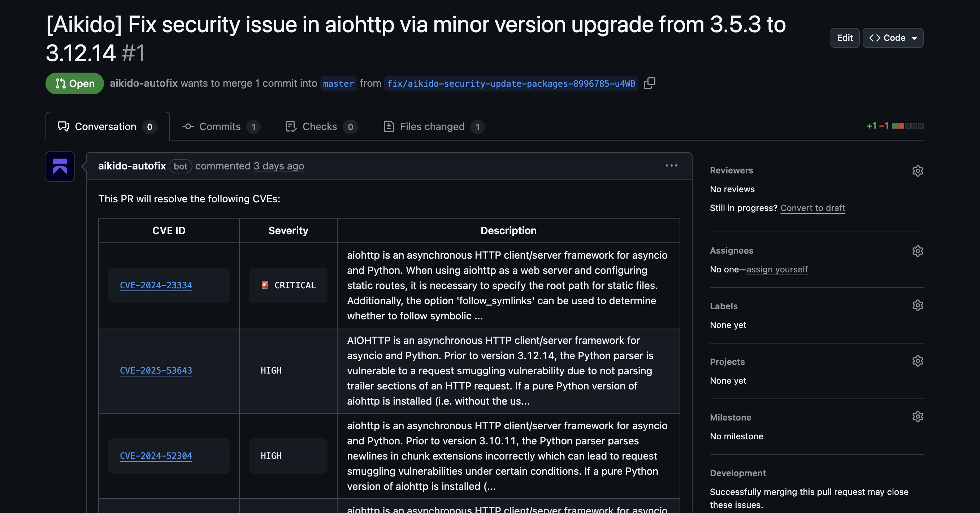Open CVE-2025-53643 link
This screenshot has width=980, height=513.
click(156, 371)
